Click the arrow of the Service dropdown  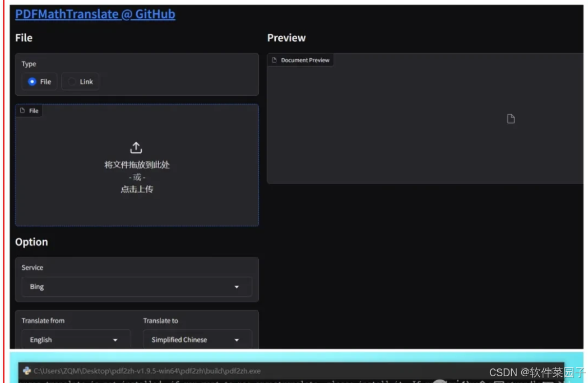pos(237,287)
